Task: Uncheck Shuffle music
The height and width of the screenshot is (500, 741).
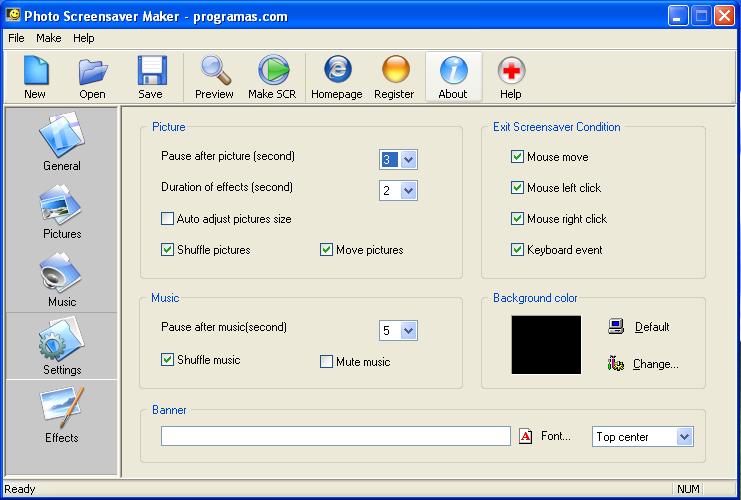Action: (x=167, y=360)
